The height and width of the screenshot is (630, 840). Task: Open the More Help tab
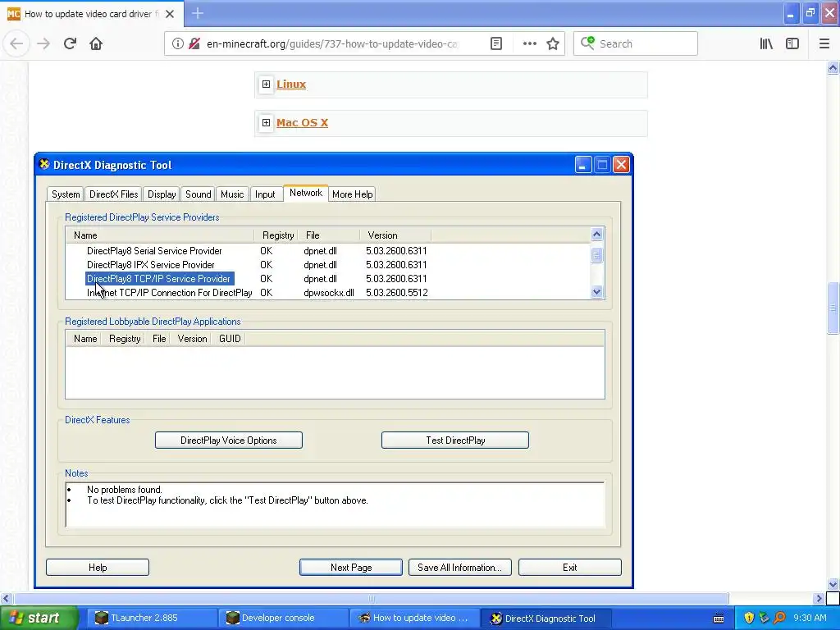pyautogui.click(x=352, y=194)
